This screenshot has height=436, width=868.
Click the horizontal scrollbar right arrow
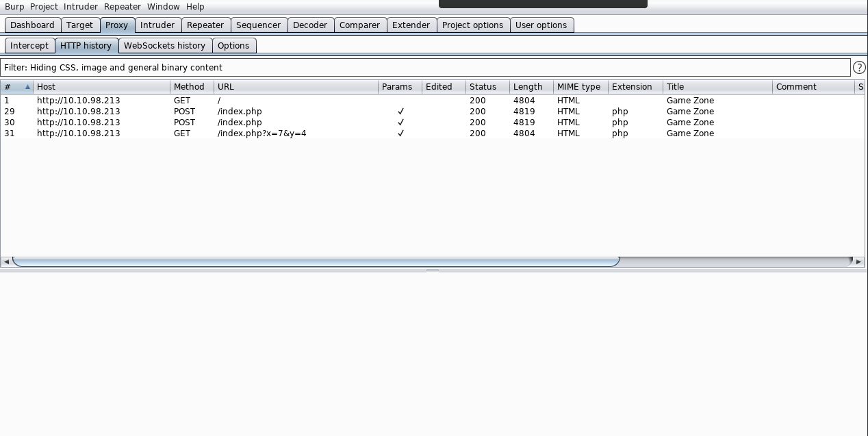[858, 261]
